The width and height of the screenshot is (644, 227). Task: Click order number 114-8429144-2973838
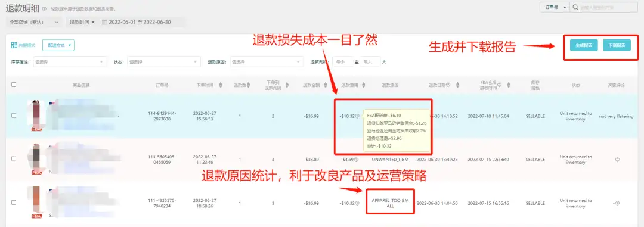pyautogui.click(x=162, y=116)
